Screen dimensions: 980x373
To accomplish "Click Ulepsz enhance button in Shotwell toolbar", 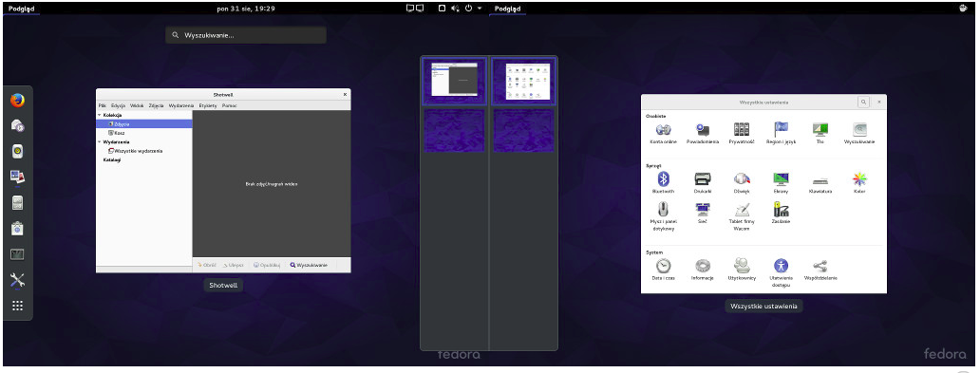I will (x=233, y=265).
